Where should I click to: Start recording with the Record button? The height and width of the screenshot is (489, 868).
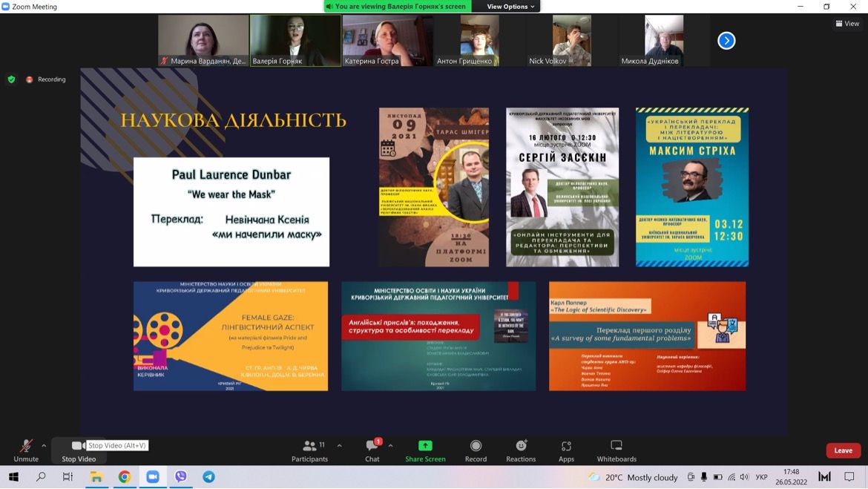coord(476,450)
